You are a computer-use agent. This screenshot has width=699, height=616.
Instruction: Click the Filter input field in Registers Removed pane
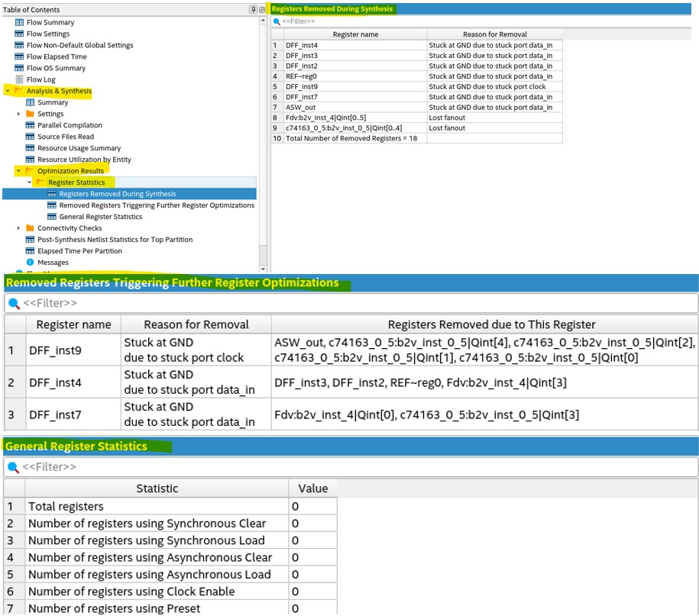(298, 19)
